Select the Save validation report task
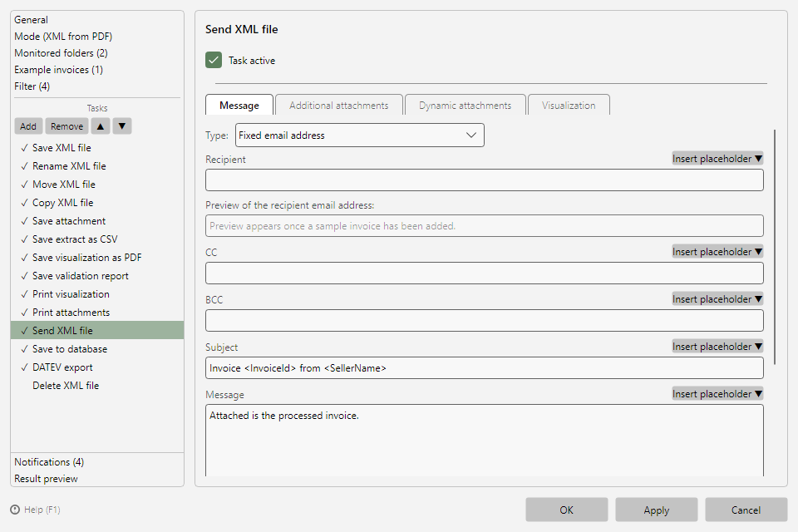This screenshot has width=798, height=532. [x=97, y=276]
